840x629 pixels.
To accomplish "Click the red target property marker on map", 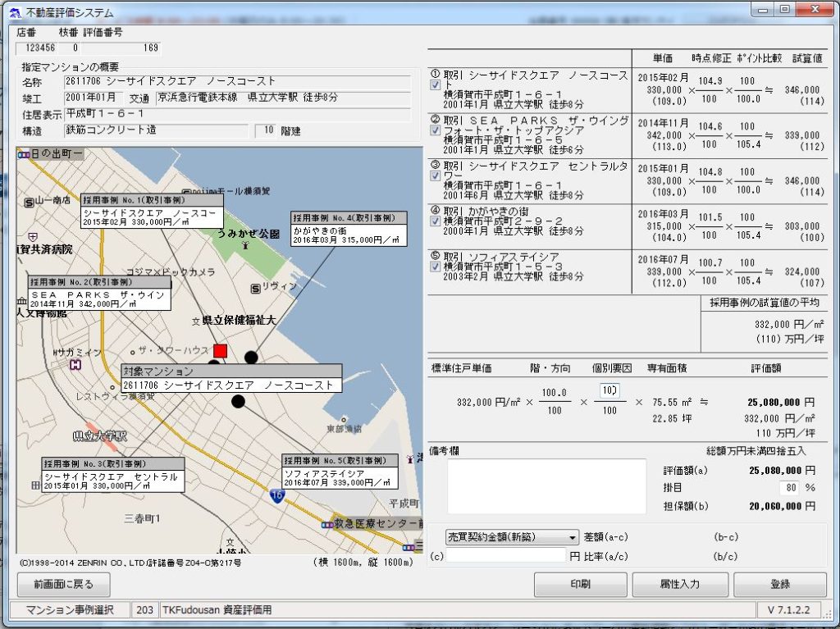I will tap(220, 350).
